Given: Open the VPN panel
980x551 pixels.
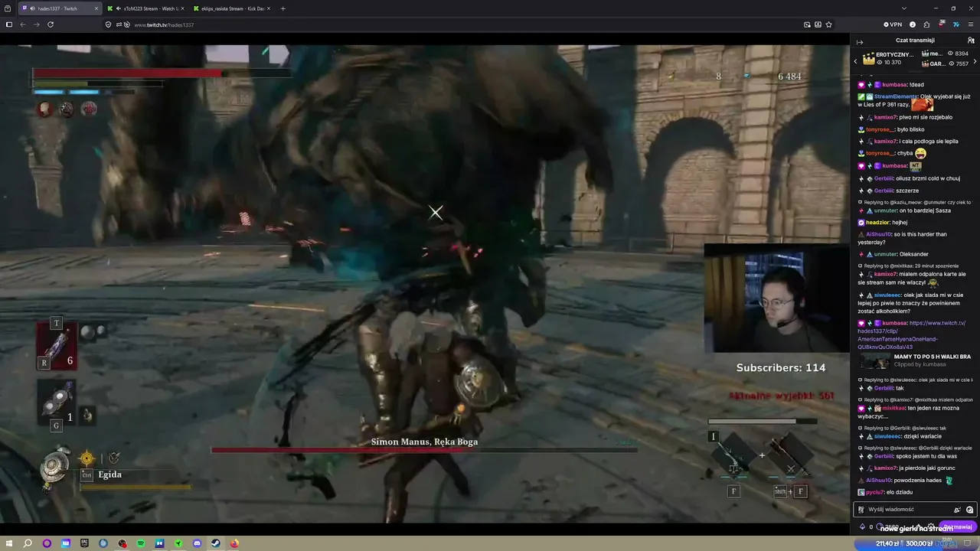Looking at the screenshot, I should point(893,24).
